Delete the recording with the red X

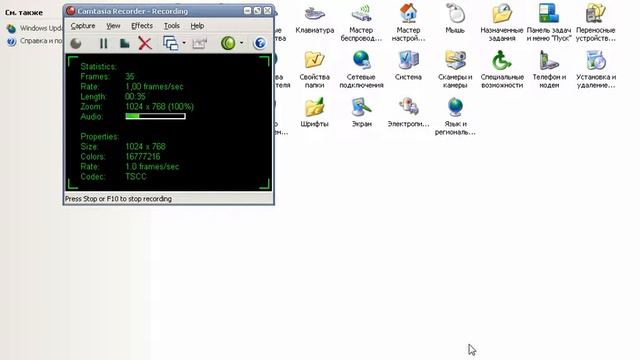pos(145,43)
